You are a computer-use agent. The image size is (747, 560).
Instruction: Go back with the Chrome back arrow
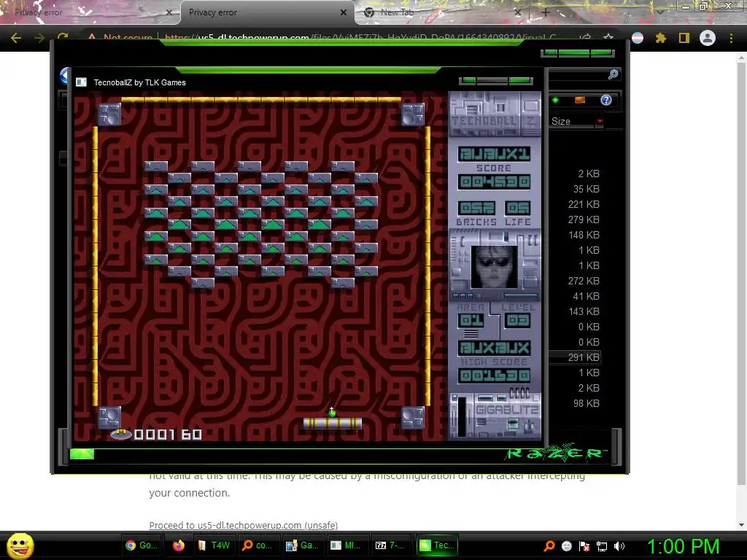click(16, 38)
